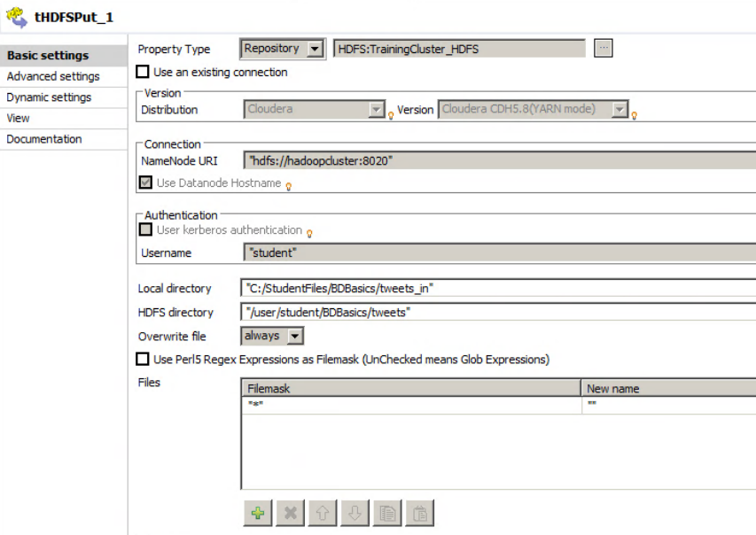
Task: Move Files table row down
Action: click(355, 514)
